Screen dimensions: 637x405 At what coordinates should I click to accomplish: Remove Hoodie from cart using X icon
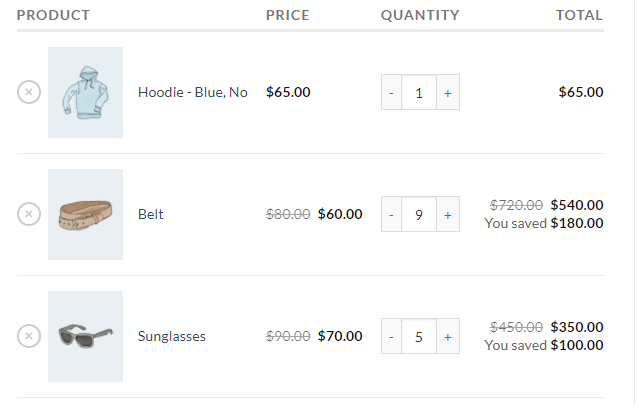click(x=29, y=92)
